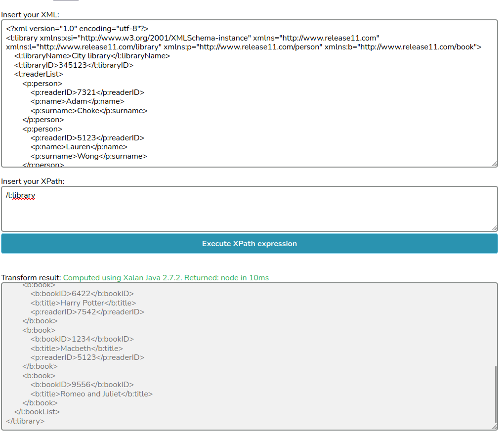Click the resize handle of the XPath textarea

tap(494, 228)
